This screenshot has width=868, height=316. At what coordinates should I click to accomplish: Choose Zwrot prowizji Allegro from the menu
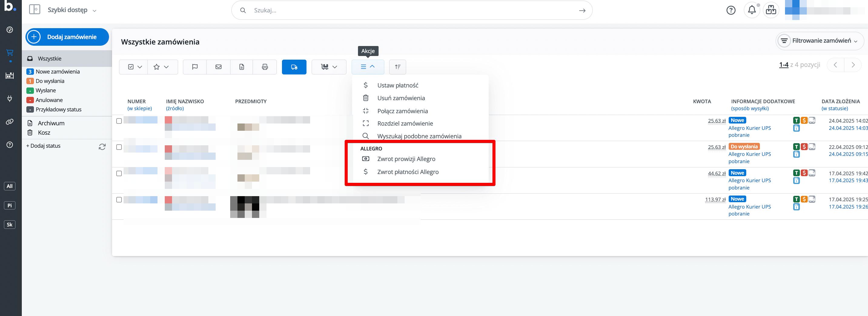406,159
